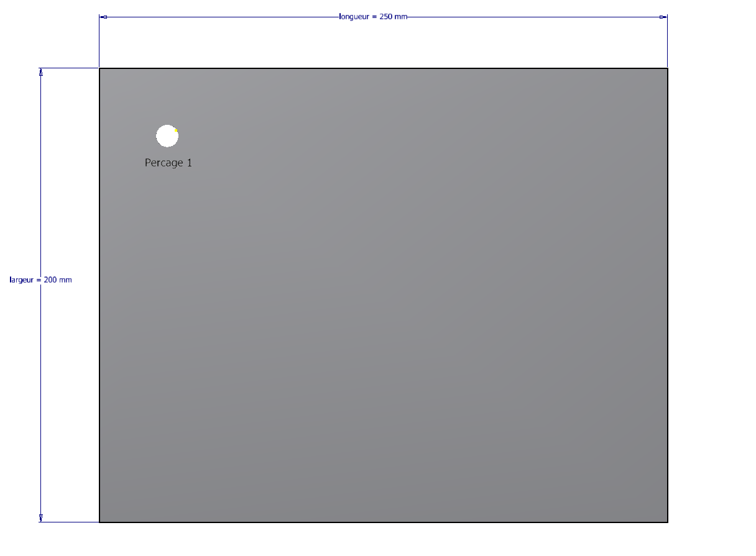
Task: Click right arrowhead of longueur dimension
Action: [663, 17]
